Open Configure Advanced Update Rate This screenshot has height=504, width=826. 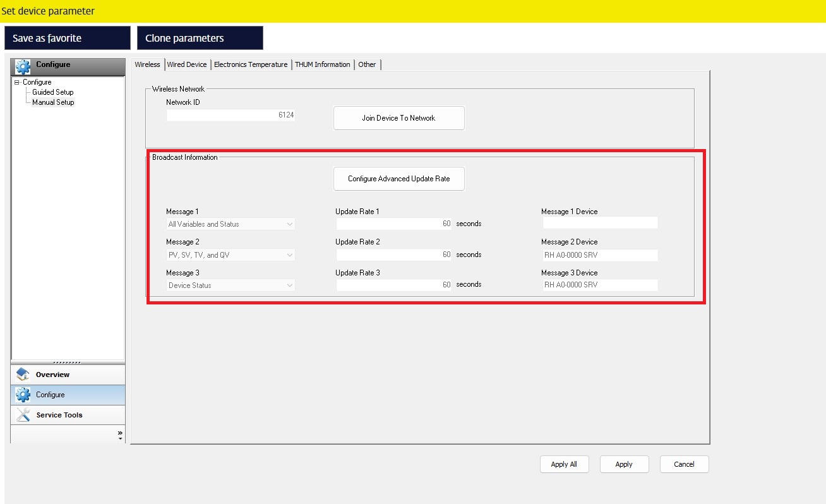tap(399, 179)
